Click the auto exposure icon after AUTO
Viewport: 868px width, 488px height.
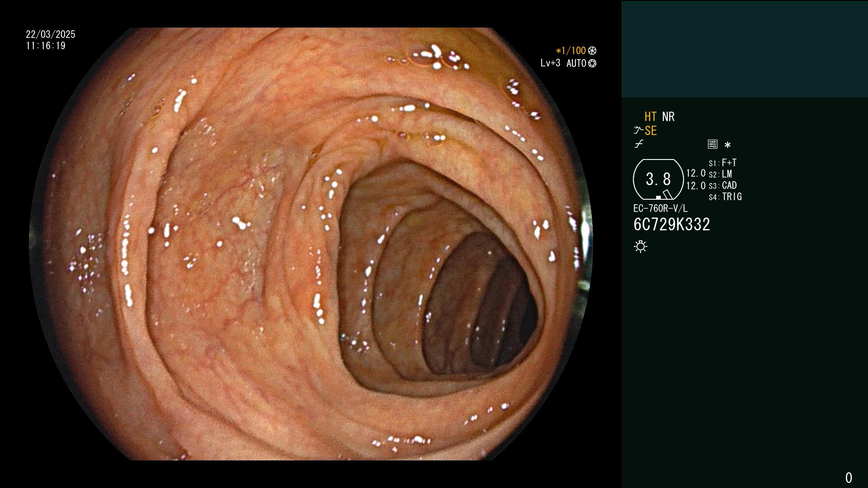592,63
